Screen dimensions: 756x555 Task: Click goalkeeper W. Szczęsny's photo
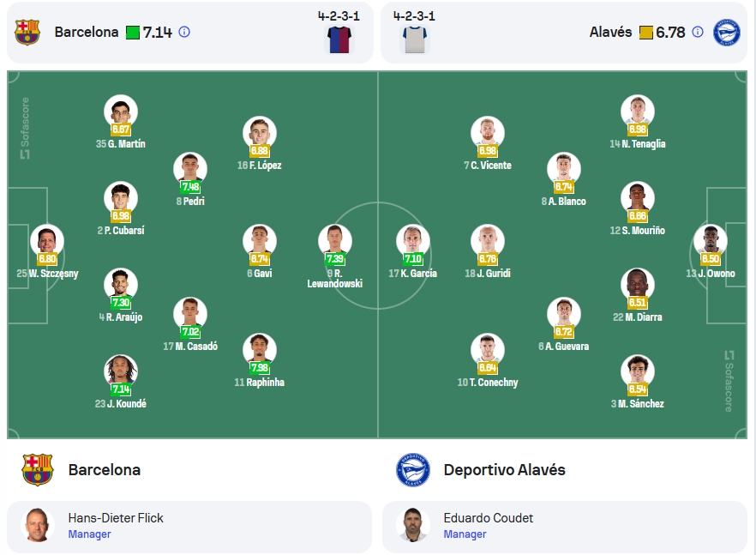(47, 240)
